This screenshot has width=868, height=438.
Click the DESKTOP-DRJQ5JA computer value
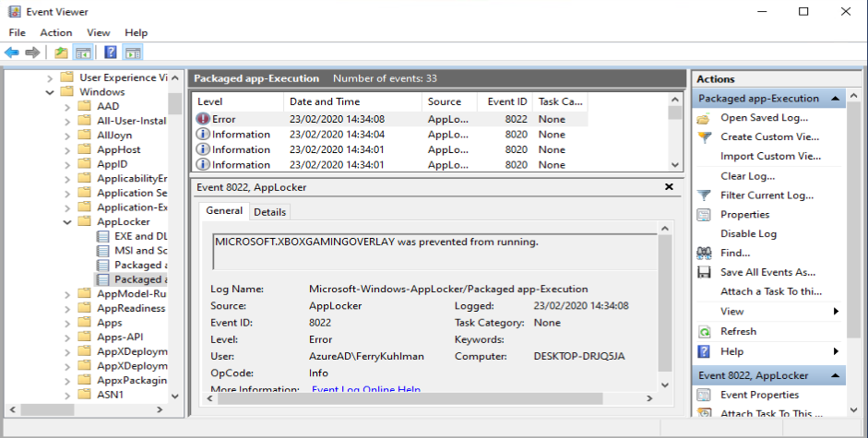(x=579, y=357)
